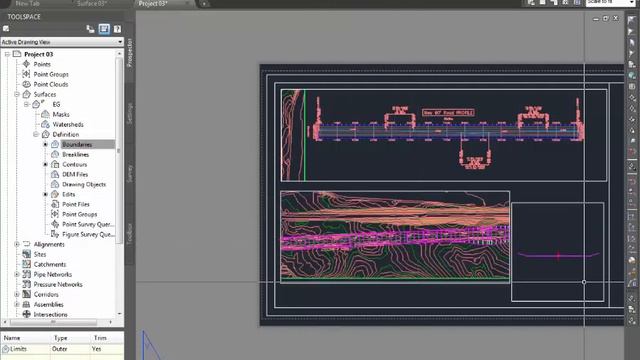Select the Assemblies tree item
Screen dimensions: 640x360
(x=49, y=304)
